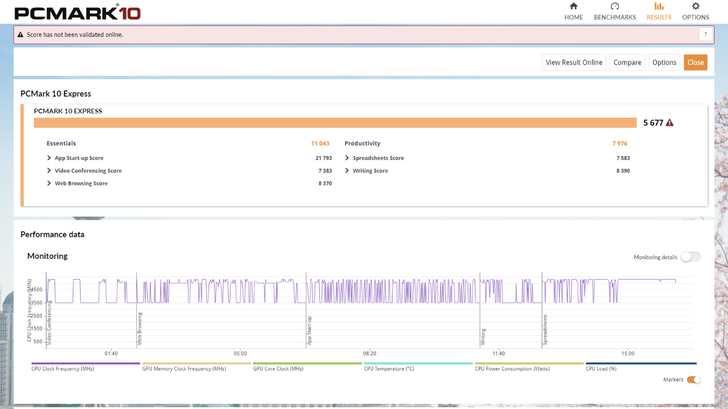Click the help question mark in warning banner

click(704, 34)
